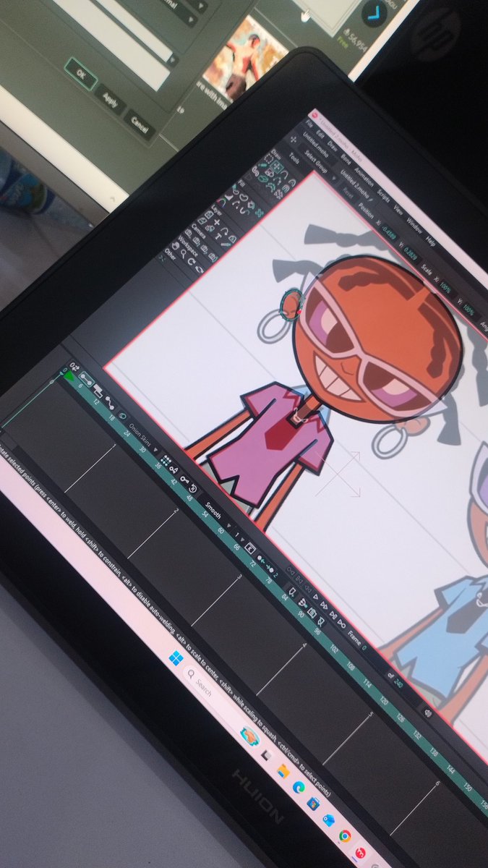The height and width of the screenshot is (868, 488).
Task: Click the Position X value field
Action: pos(388,234)
